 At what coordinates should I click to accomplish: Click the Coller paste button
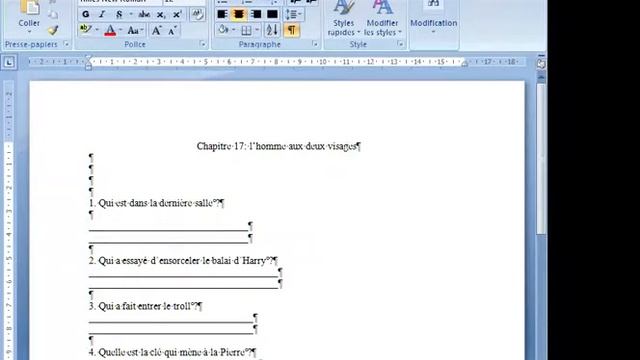pyautogui.click(x=29, y=13)
